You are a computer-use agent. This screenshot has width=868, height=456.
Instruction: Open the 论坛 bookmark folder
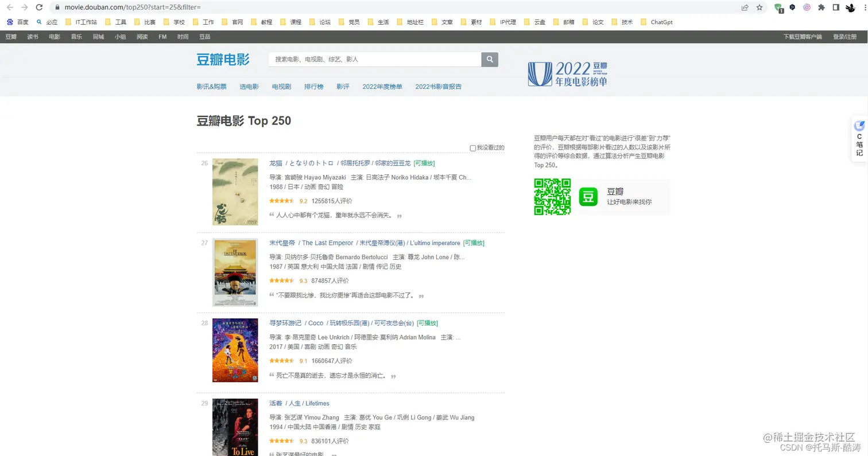320,22
